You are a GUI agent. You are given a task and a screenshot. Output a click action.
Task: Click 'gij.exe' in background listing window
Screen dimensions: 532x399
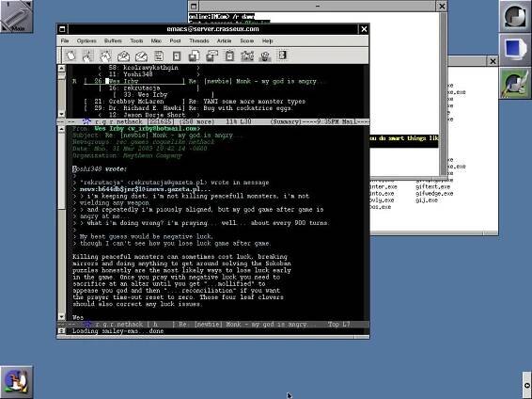pos(427,200)
